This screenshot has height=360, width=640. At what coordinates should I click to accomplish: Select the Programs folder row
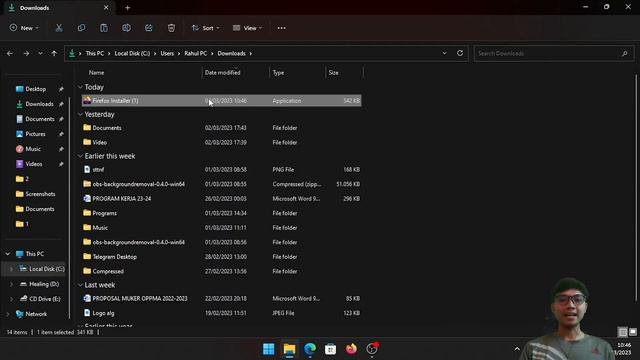coord(222,213)
